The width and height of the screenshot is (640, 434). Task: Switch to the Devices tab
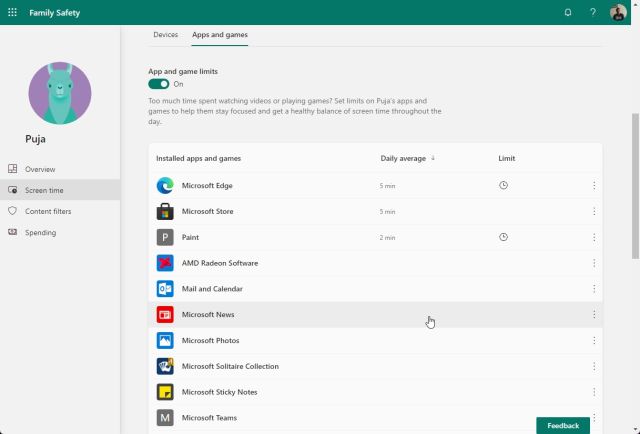coord(165,35)
